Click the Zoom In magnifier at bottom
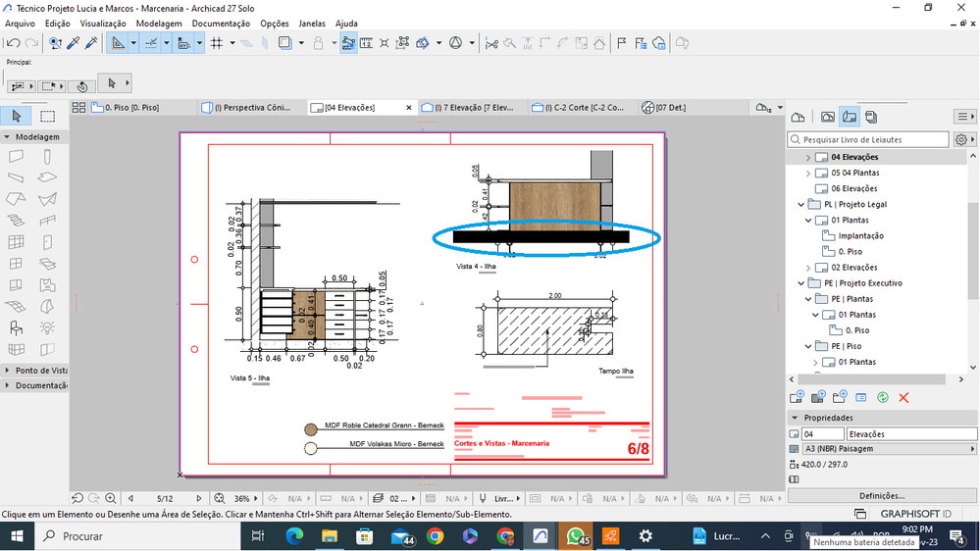This screenshot has height=551, width=980. pyautogui.click(x=111, y=498)
